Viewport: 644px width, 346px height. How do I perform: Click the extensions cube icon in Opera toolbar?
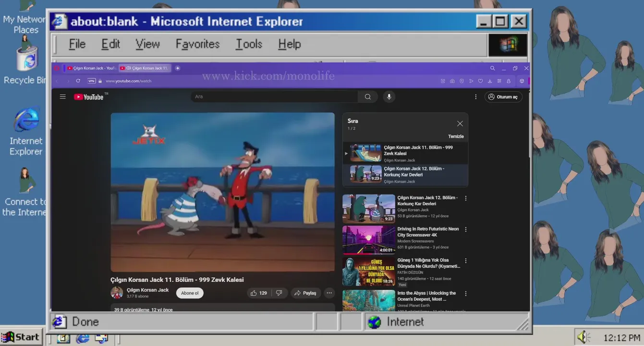click(522, 81)
